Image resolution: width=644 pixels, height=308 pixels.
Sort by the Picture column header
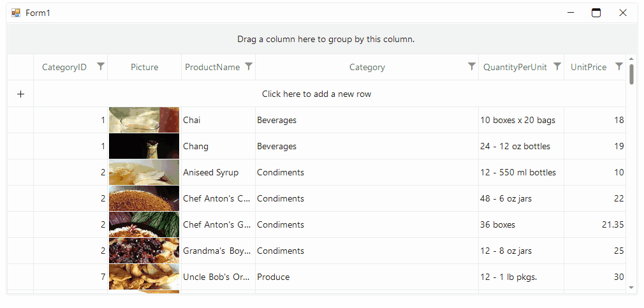[145, 68]
